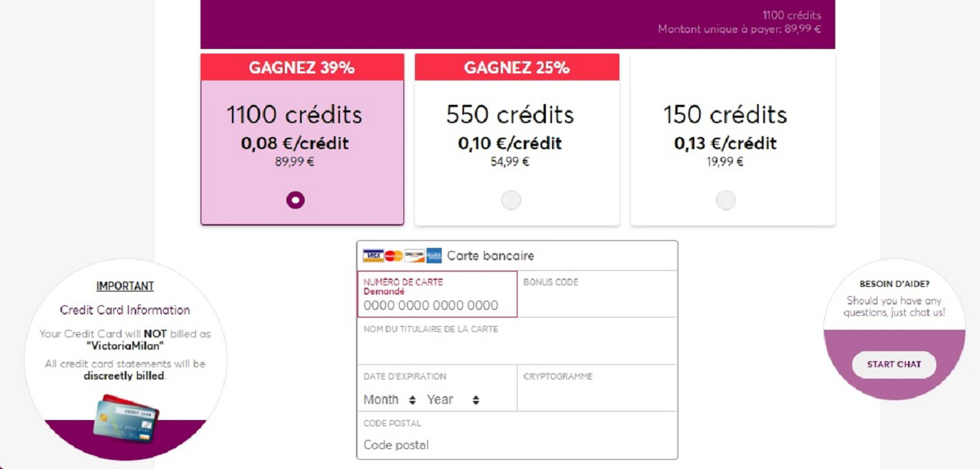Select the 550 crédits radio button
Viewport: 980px width, 469px height.
point(511,200)
